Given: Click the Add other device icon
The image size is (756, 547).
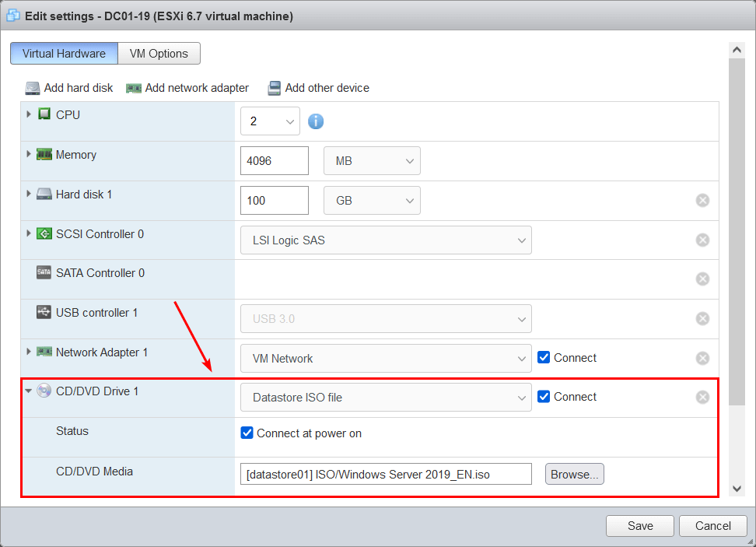Looking at the screenshot, I should [275, 88].
